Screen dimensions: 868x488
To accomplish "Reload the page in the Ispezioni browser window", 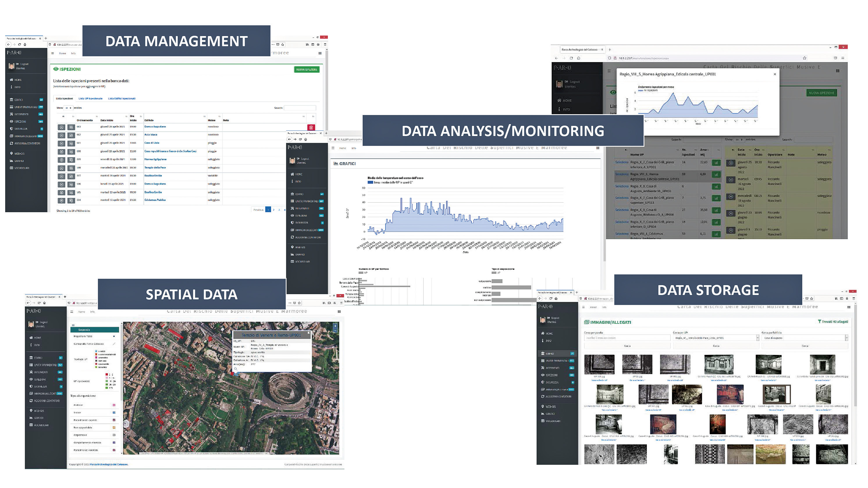I will pos(19,44).
